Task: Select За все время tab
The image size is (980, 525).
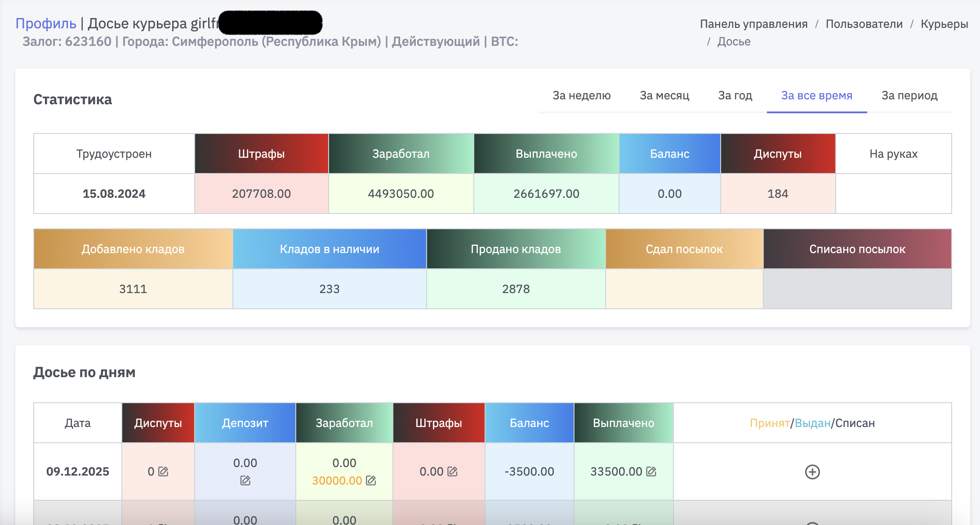Action: [816, 95]
